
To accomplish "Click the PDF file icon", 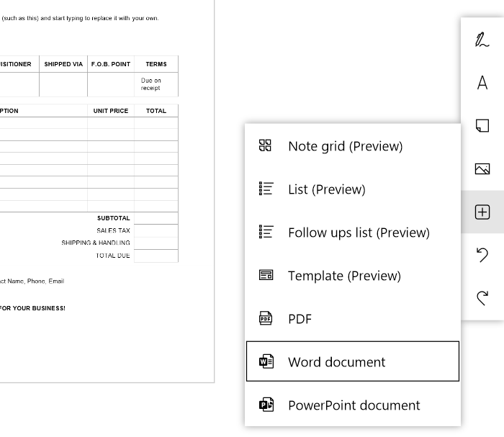I will coord(266,318).
